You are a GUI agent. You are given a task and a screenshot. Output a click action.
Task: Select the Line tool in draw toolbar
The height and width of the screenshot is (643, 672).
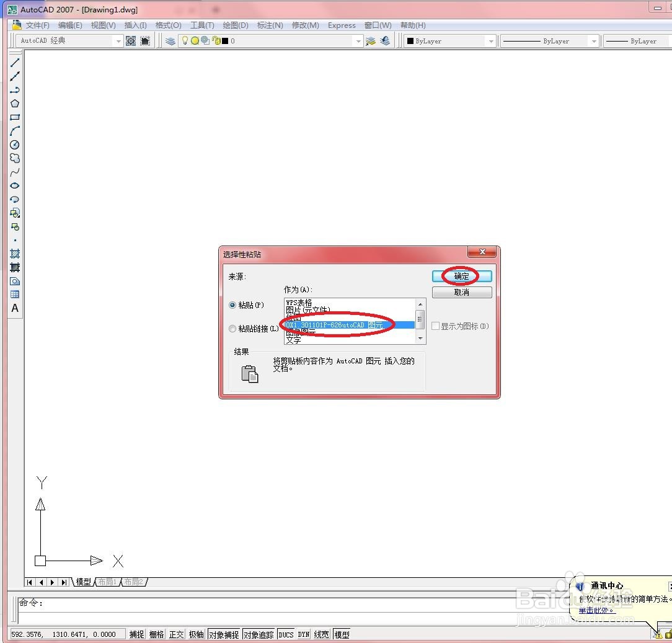[15, 63]
